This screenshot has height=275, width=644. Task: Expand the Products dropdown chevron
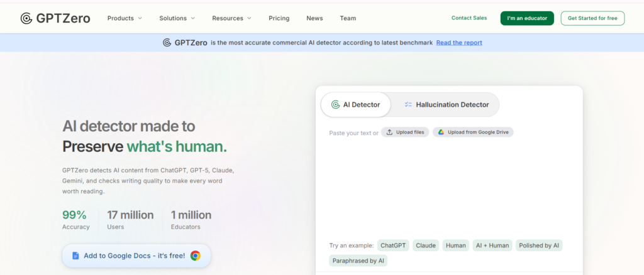pyautogui.click(x=140, y=18)
